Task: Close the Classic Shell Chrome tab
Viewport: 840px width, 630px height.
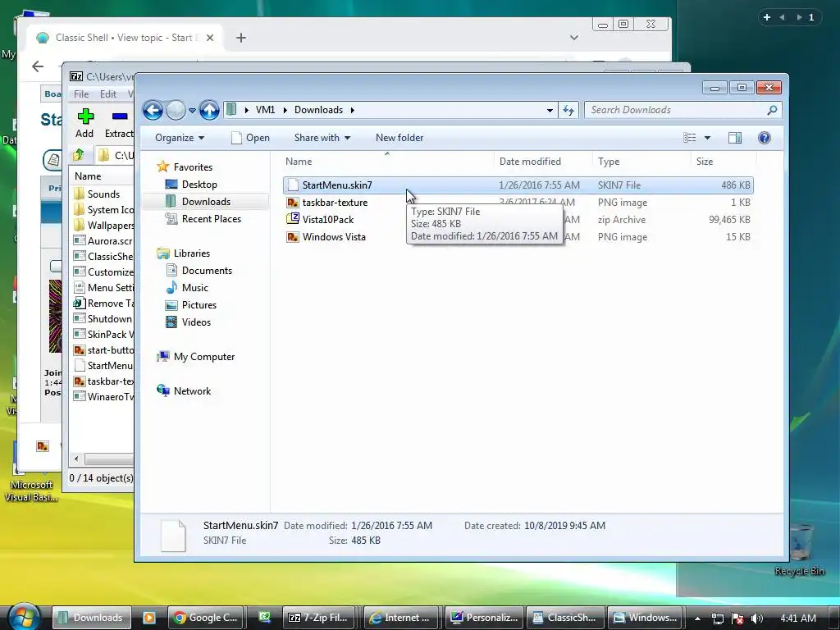Action: coord(210,38)
